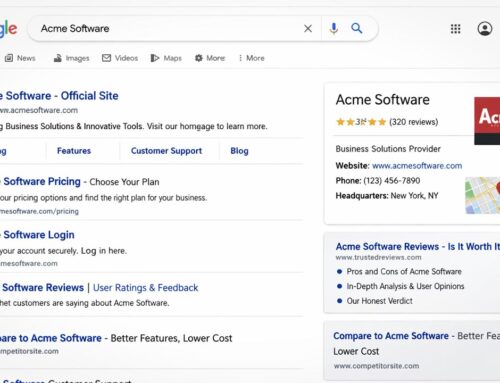
Task: Open the Features sitelink
Action: [x=74, y=151]
